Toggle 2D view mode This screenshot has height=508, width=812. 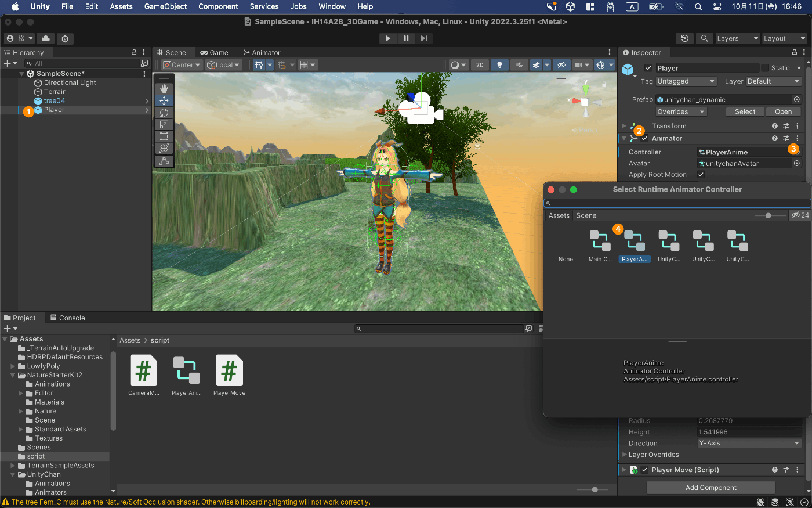(480, 65)
